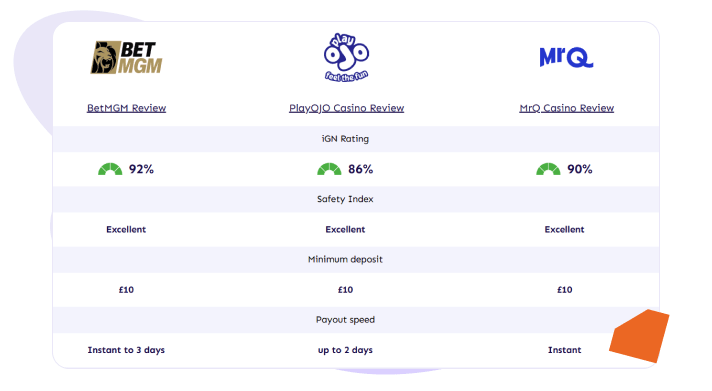
Task: Click the green gauge icon beside 86%
Action: (329, 169)
